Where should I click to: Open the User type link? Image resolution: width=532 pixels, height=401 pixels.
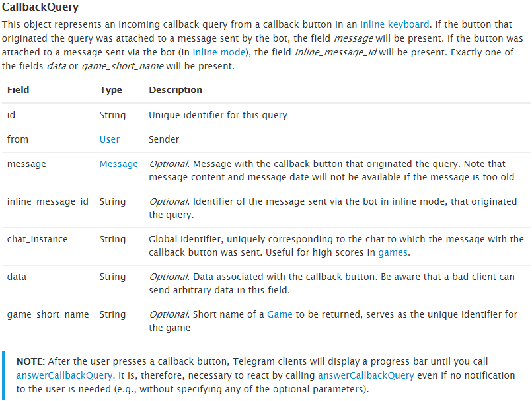pyautogui.click(x=110, y=139)
